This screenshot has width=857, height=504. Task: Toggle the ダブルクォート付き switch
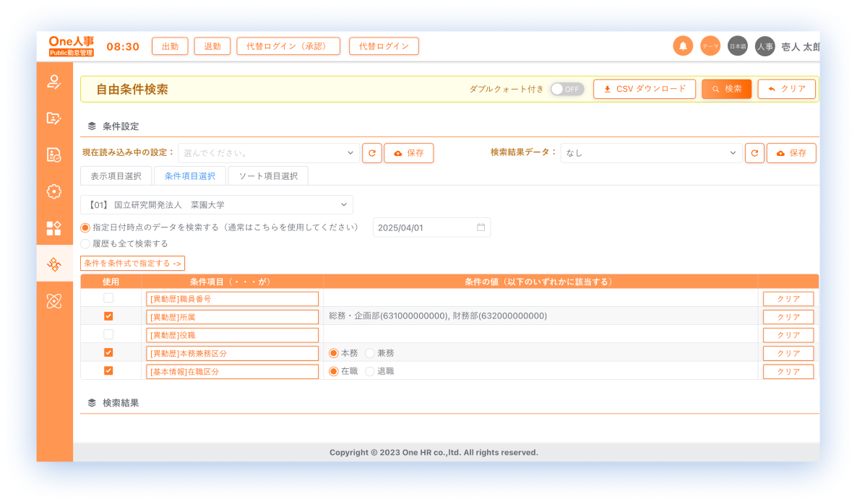click(x=567, y=89)
